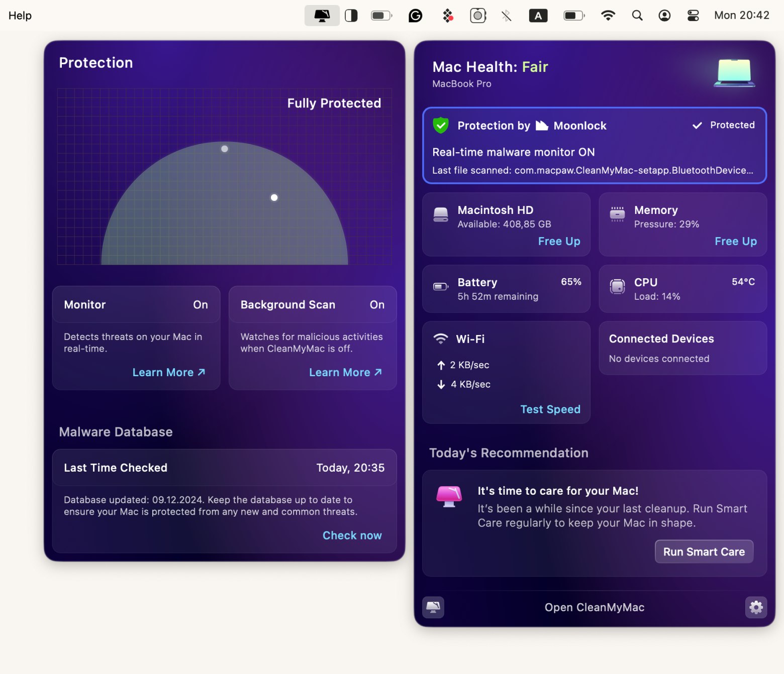Click Learn More under Background Scan

tap(346, 373)
